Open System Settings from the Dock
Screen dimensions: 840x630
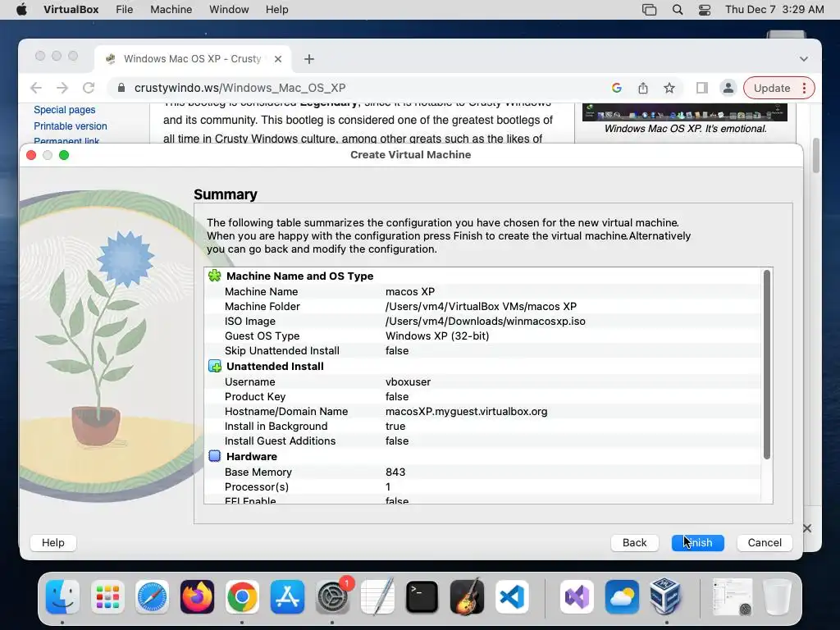click(x=333, y=597)
